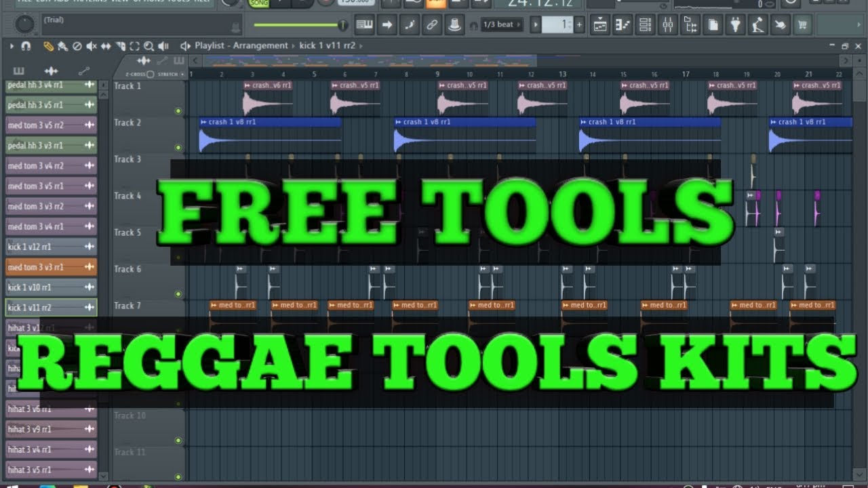Mute Track 1 via green light

178,110
